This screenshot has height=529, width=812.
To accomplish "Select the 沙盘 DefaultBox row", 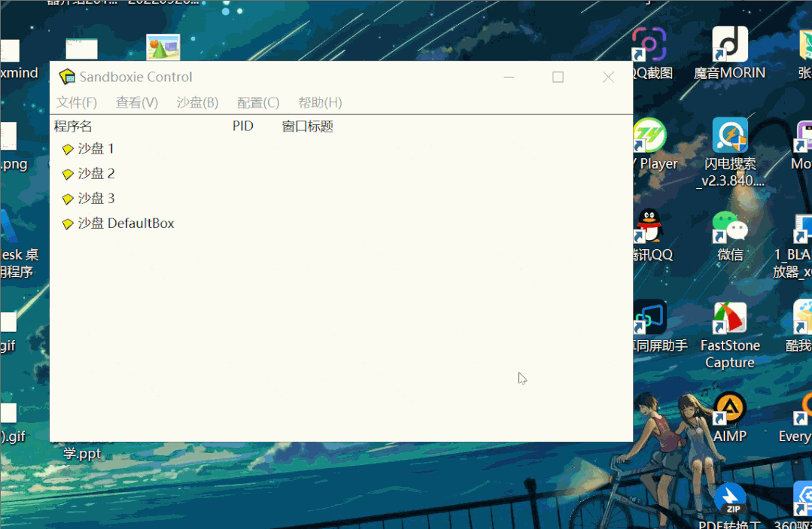I will [118, 223].
